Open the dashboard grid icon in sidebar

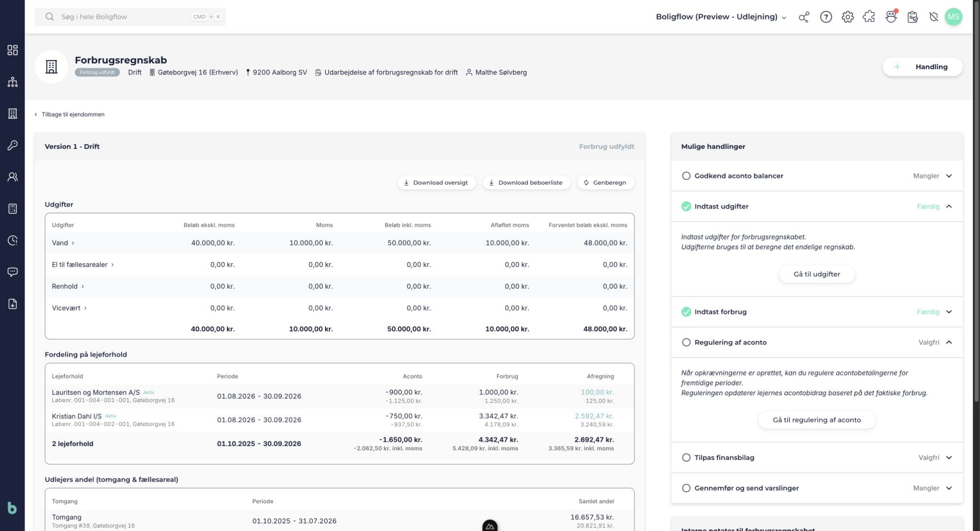(12, 50)
